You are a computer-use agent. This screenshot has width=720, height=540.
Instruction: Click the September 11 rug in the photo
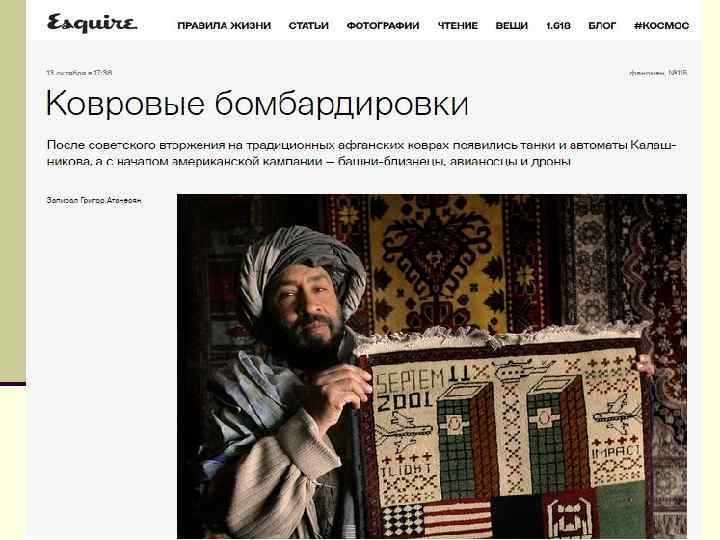tap(505, 434)
